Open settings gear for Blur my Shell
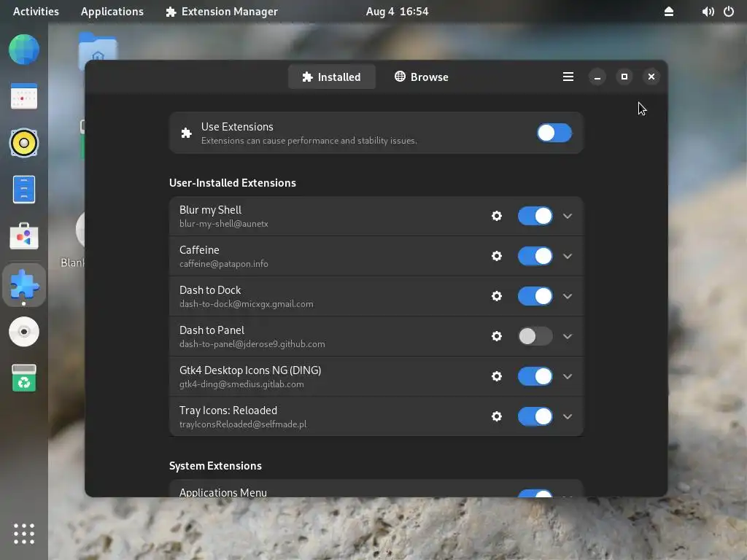Image resolution: width=747 pixels, height=560 pixels. tap(496, 216)
